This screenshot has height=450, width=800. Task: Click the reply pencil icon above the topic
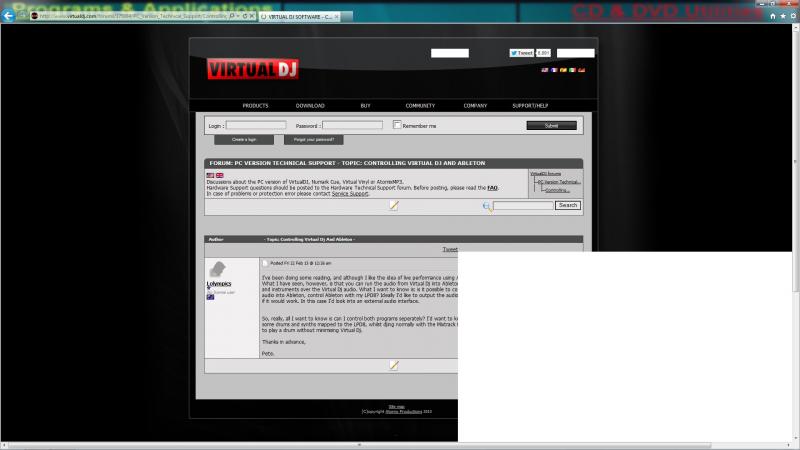[394, 205]
